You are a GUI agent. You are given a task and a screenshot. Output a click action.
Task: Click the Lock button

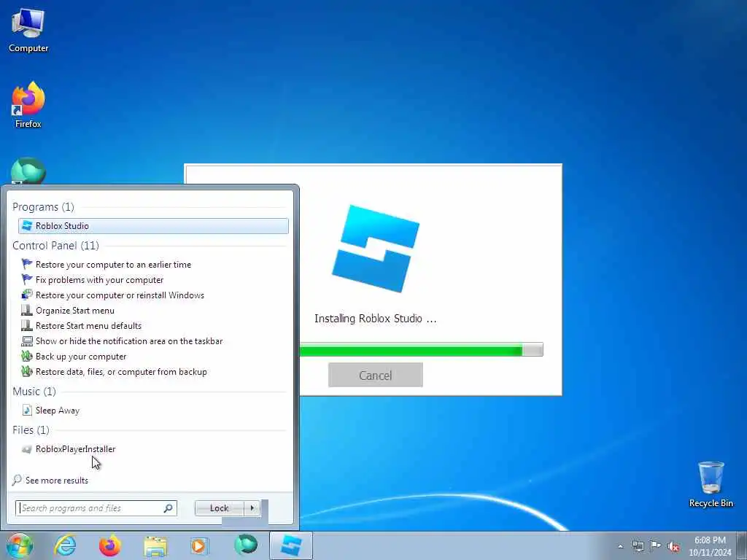(220, 508)
